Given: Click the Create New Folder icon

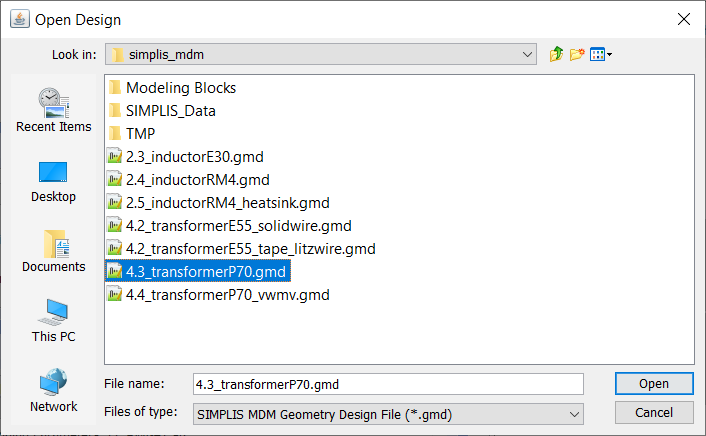Looking at the screenshot, I should coord(578,54).
